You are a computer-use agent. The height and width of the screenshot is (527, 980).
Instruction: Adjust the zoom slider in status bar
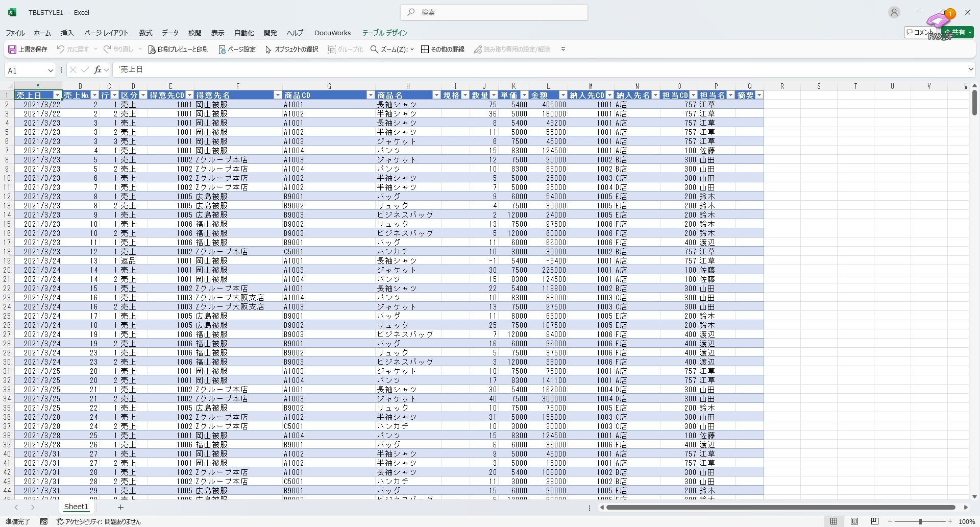(x=920, y=521)
